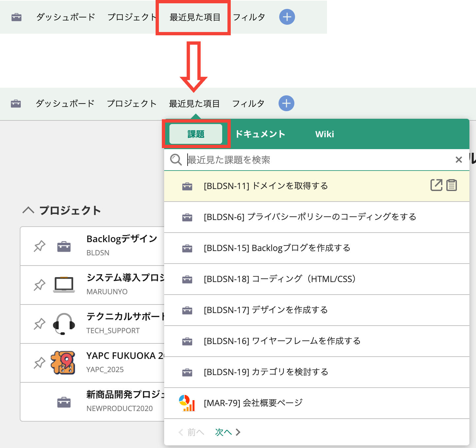Click the MARUUNYO project key text
This screenshot has height=448, width=476.
pyautogui.click(x=107, y=292)
